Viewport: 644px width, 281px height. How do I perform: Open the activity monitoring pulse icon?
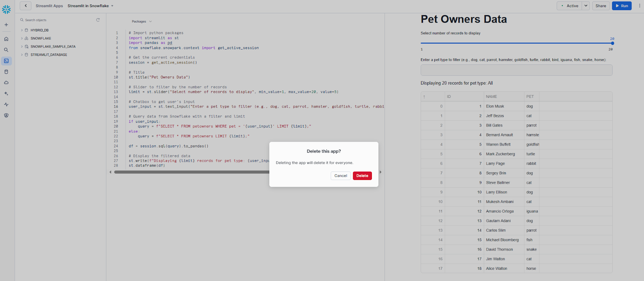click(x=6, y=104)
